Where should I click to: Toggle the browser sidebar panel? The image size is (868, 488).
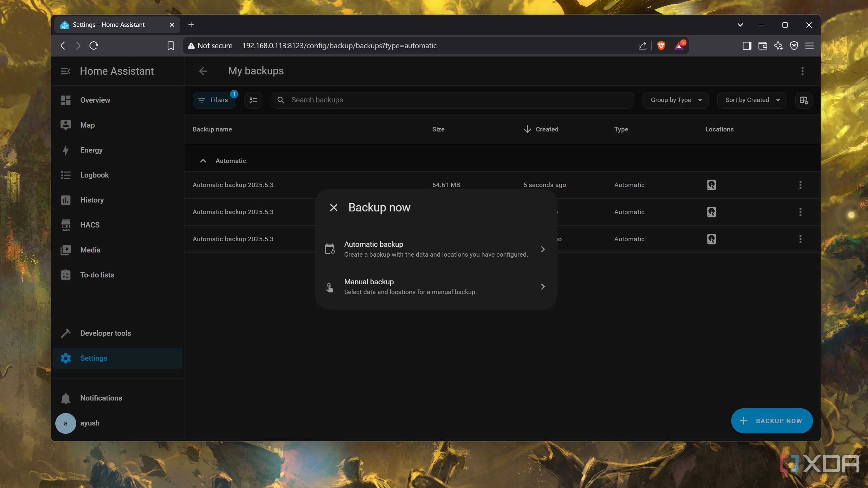click(x=747, y=45)
